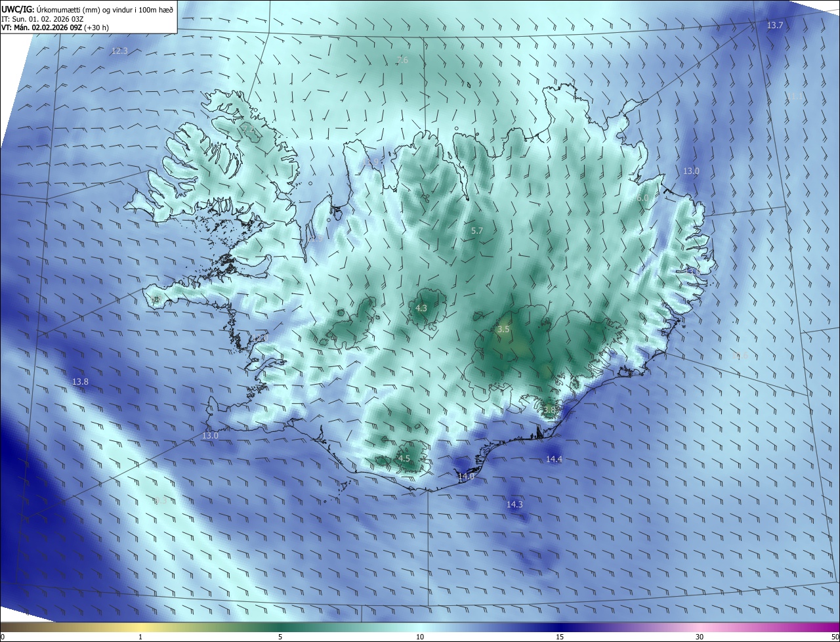Click the 4.5 value label
Image resolution: width=840 pixels, height=642 pixels.
tap(404, 458)
